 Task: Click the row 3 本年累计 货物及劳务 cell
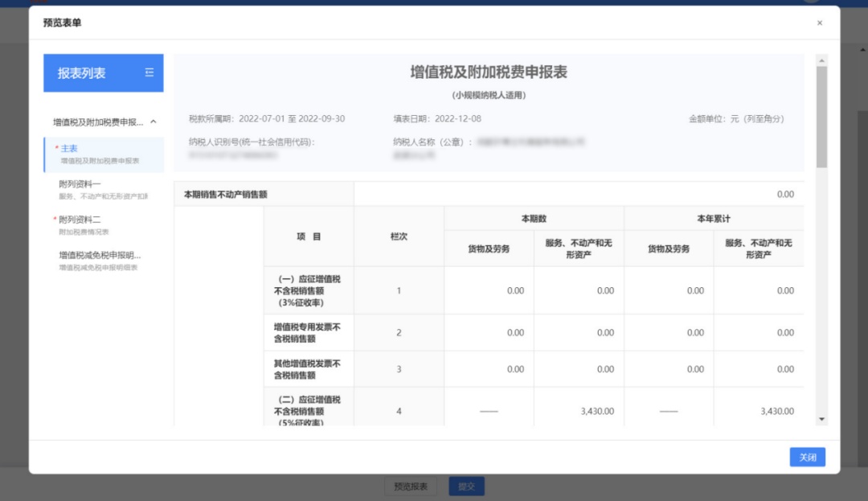coord(669,369)
